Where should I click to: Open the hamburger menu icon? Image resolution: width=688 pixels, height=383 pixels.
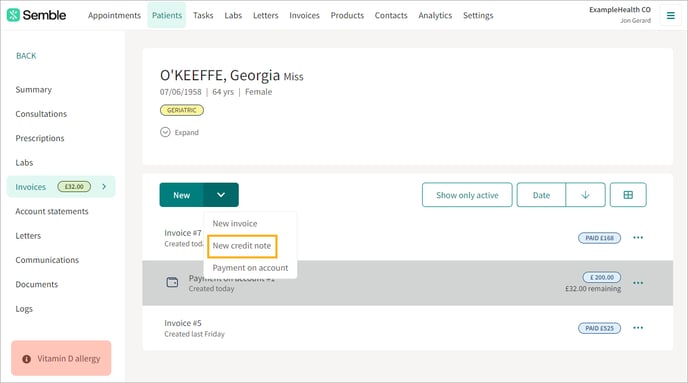pyautogui.click(x=670, y=15)
